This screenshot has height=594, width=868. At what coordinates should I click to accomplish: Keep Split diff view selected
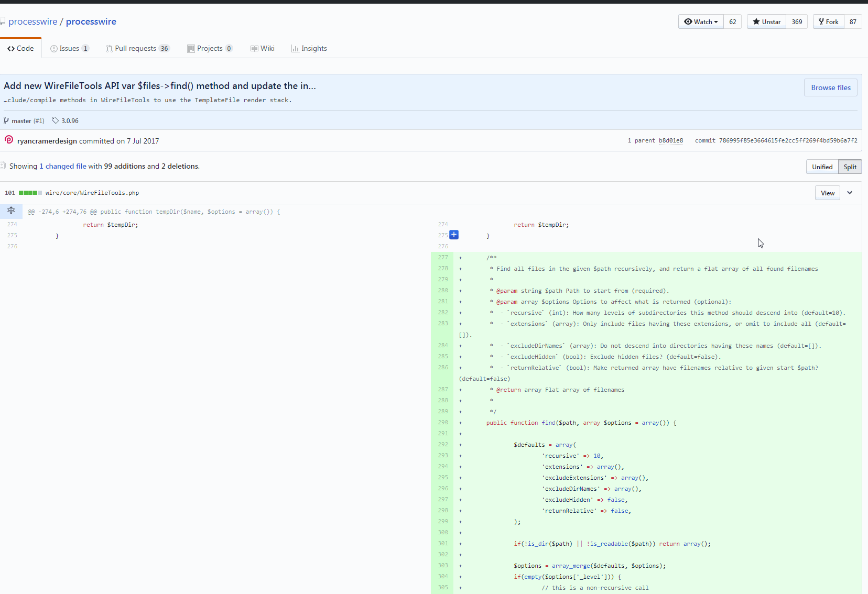coord(850,166)
